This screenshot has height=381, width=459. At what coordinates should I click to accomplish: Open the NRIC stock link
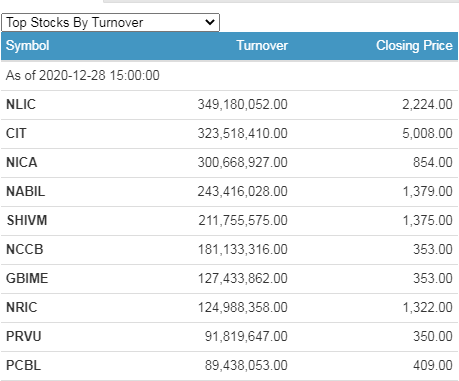(x=22, y=308)
